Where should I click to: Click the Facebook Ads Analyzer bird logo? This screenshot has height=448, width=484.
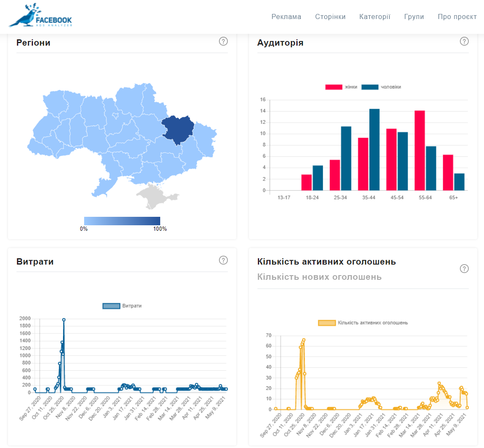(x=40, y=17)
